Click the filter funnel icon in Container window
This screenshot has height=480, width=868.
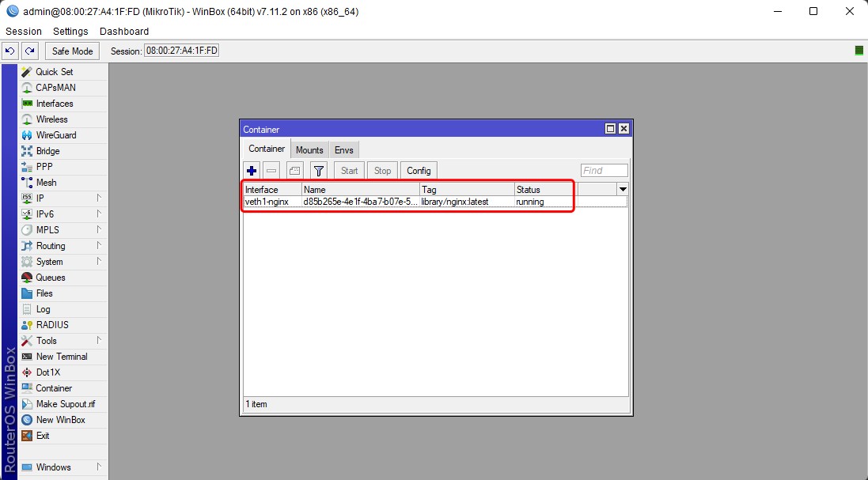pos(319,171)
